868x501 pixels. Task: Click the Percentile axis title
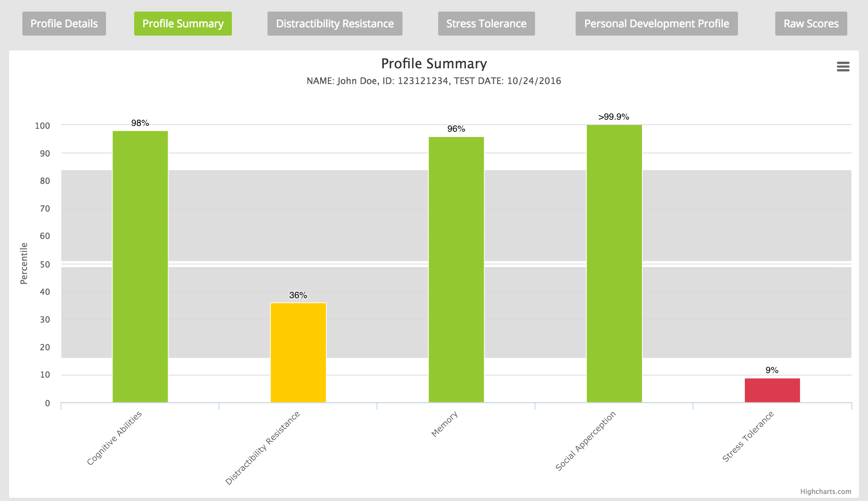[x=24, y=263]
